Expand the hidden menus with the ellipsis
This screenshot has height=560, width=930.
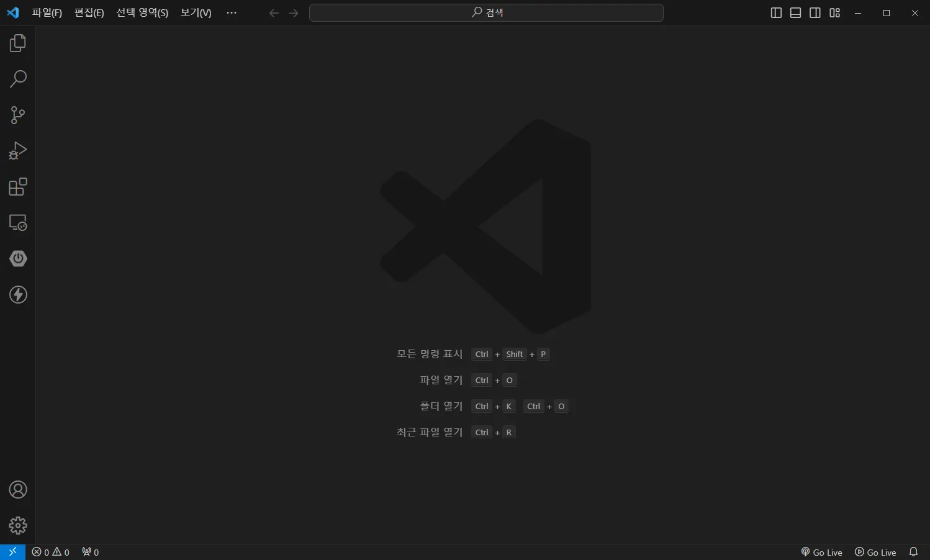tap(232, 13)
